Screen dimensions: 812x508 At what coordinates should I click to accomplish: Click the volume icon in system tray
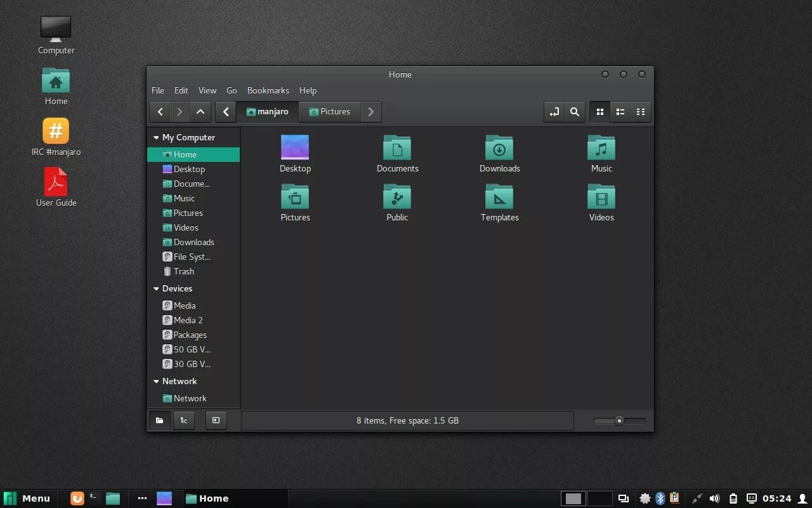[x=715, y=498]
